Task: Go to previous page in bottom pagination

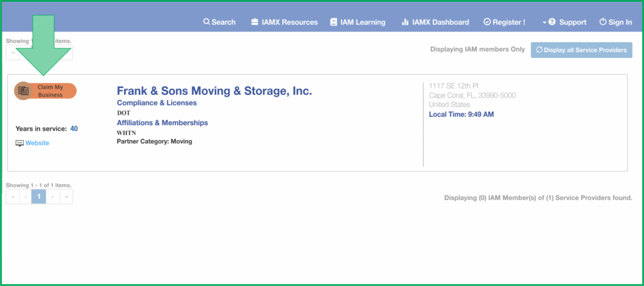Action: coord(25,197)
